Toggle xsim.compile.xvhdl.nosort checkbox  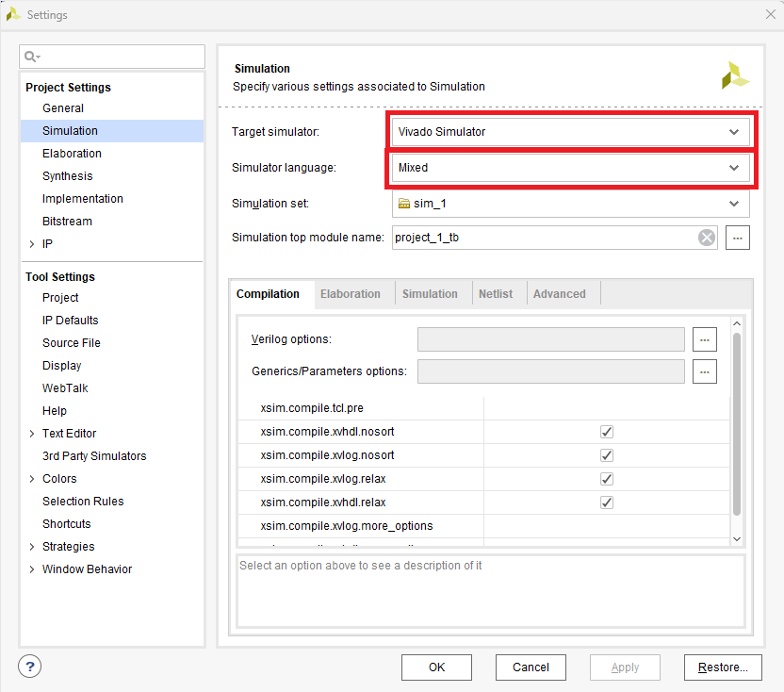click(607, 432)
